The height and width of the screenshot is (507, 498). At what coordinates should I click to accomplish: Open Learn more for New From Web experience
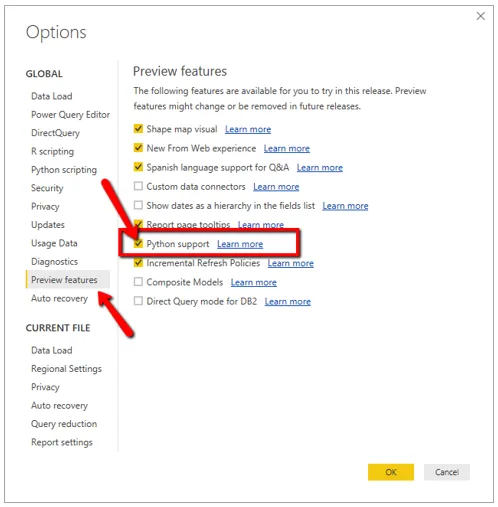(x=287, y=148)
